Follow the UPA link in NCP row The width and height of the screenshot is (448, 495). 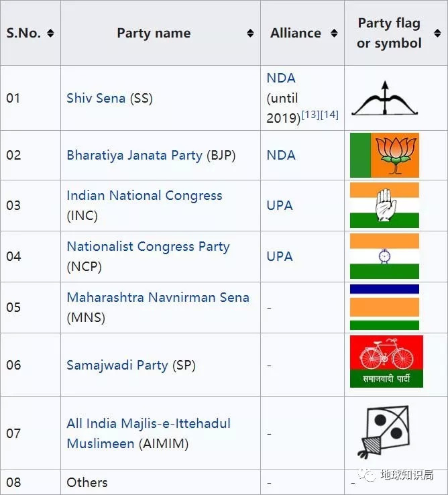click(280, 256)
